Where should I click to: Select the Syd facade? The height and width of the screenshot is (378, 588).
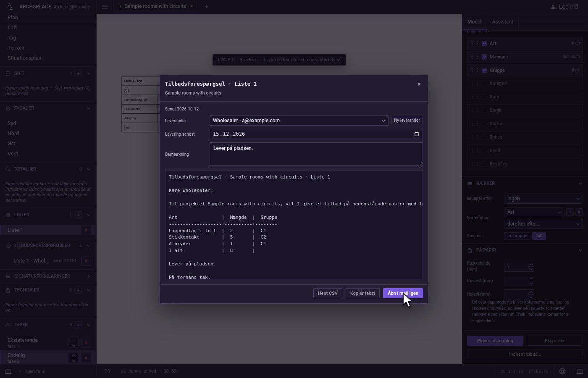coord(12,123)
